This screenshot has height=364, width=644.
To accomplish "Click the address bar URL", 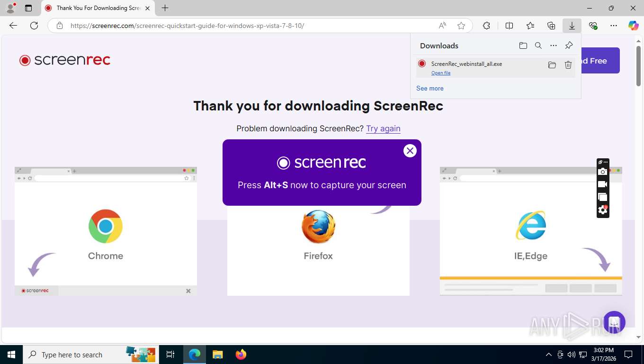I will 187,26.
